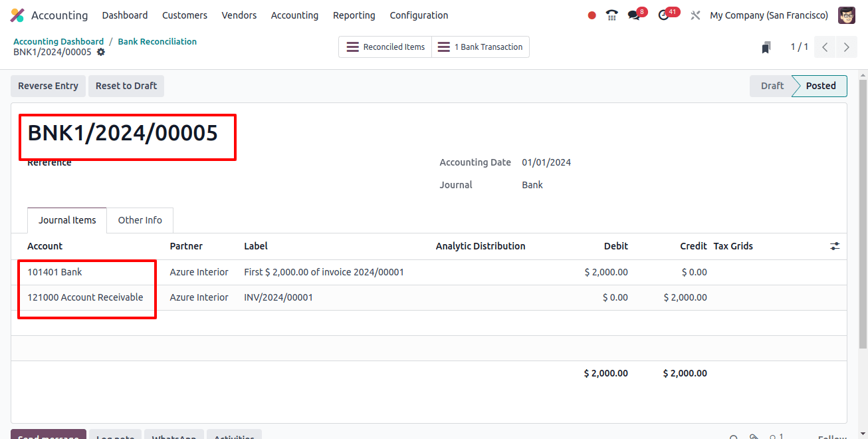Viewport: 868px width, 439px height.
Task: Follow the Accounting Dashboard breadcrumb link
Action: [58, 41]
